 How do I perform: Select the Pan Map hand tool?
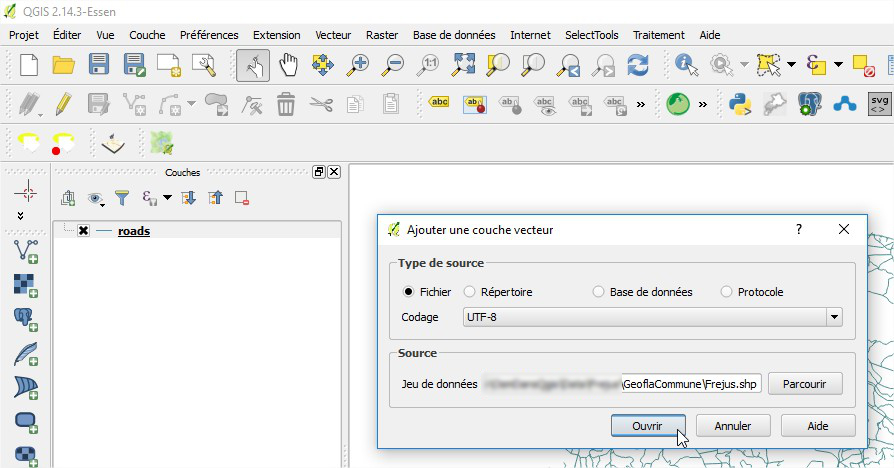point(288,64)
